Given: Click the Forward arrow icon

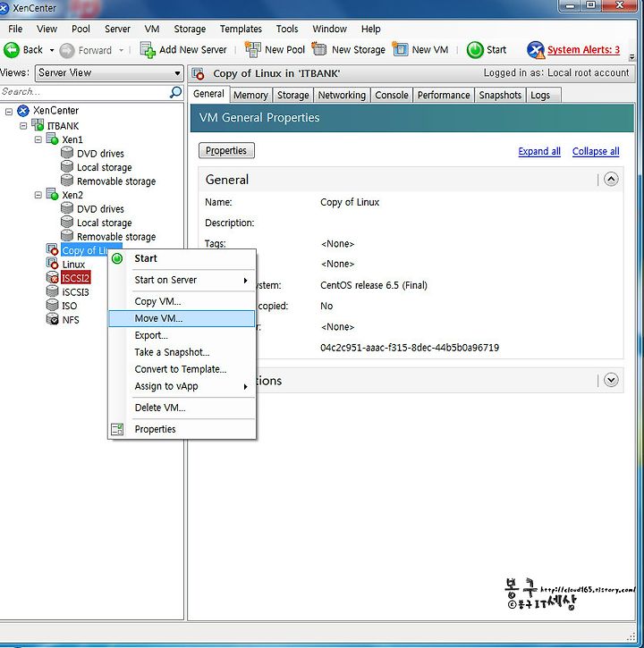Looking at the screenshot, I should coord(67,50).
